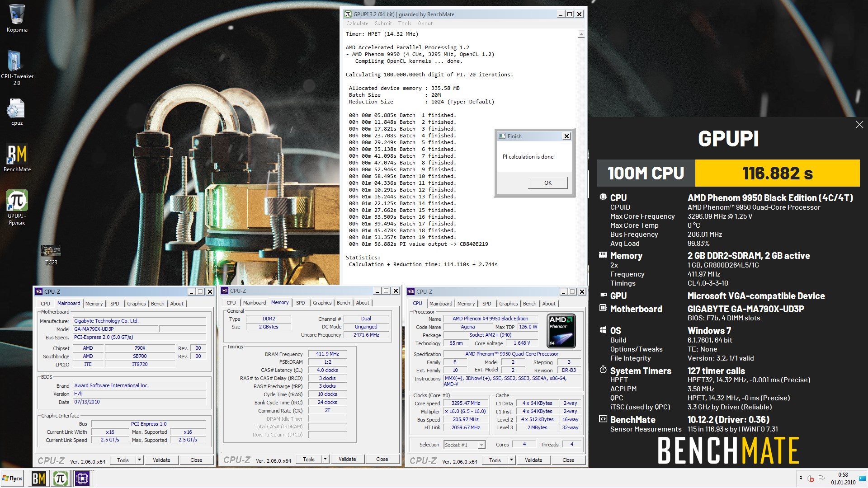Open GPUPI shortcut on desktop
This screenshot has width=868, height=488.
(17, 207)
